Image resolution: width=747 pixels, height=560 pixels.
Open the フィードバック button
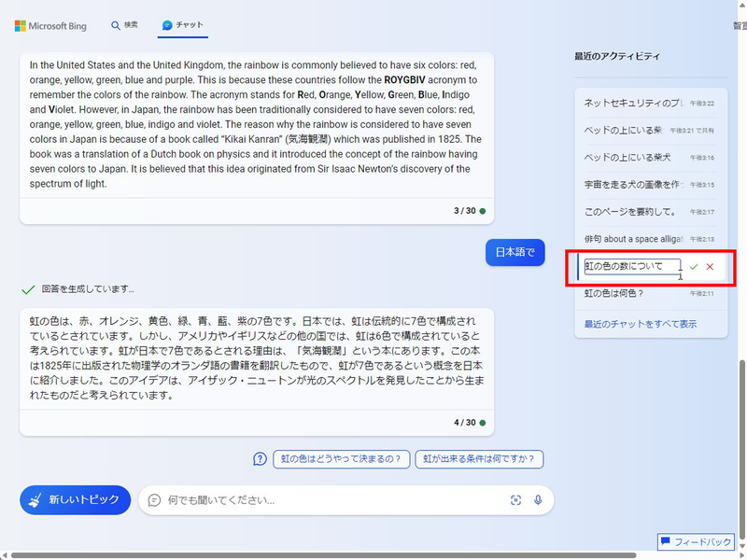point(696,542)
